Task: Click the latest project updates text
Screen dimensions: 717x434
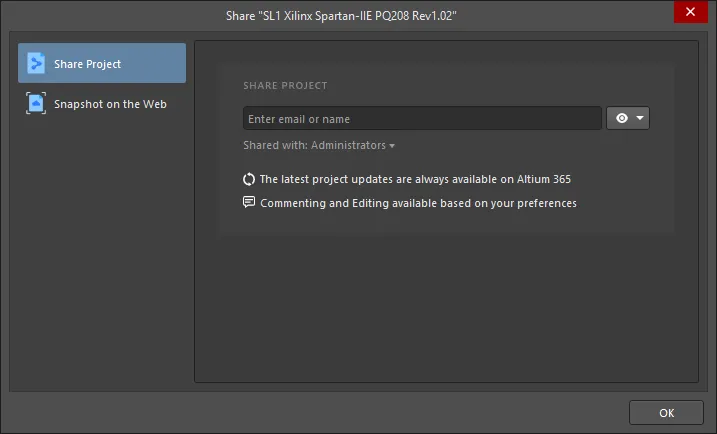Action: coord(415,179)
